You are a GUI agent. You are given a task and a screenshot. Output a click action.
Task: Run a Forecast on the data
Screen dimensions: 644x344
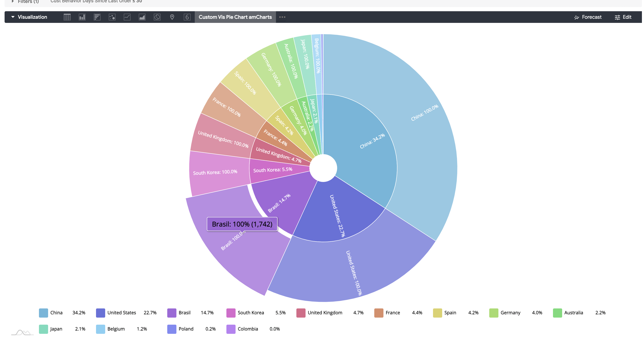coord(588,17)
